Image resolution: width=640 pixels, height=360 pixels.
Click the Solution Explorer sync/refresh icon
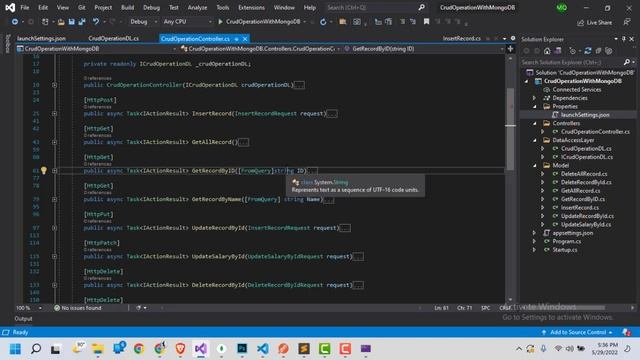point(588,51)
